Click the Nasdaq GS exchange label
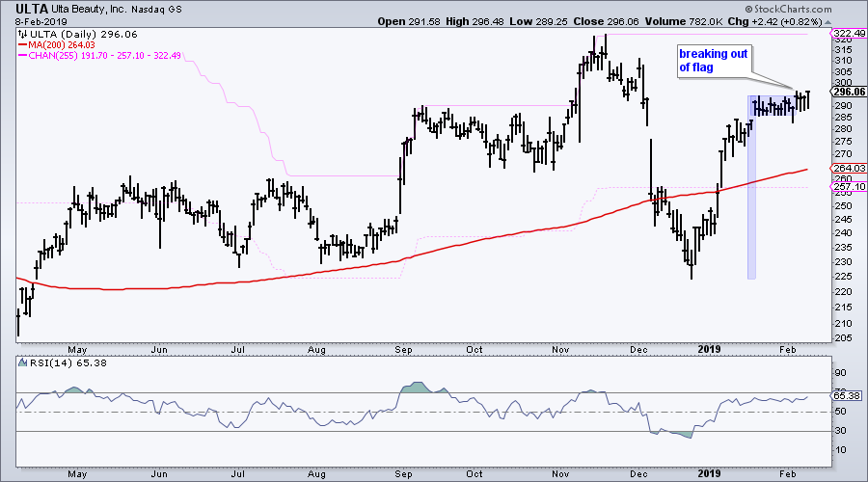The height and width of the screenshot is (482, 868). (x=156, y=10)
